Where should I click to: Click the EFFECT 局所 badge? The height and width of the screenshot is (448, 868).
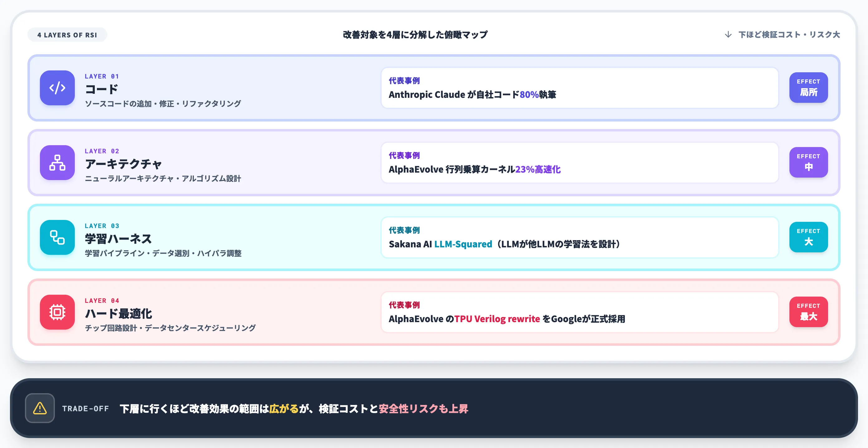point(808,88)
